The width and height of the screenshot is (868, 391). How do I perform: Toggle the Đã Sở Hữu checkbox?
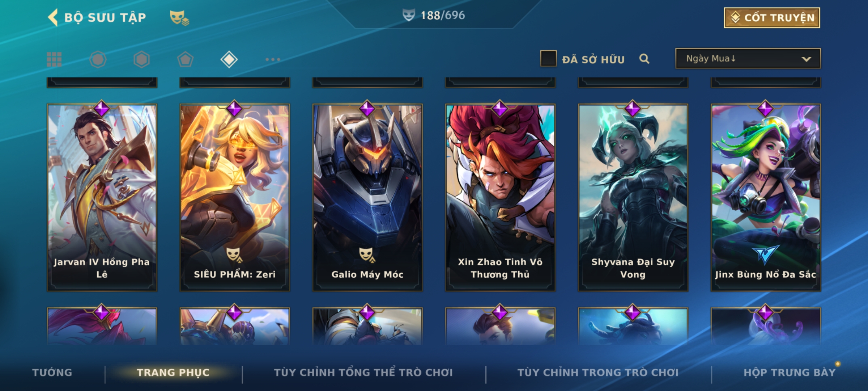point(548,59)
